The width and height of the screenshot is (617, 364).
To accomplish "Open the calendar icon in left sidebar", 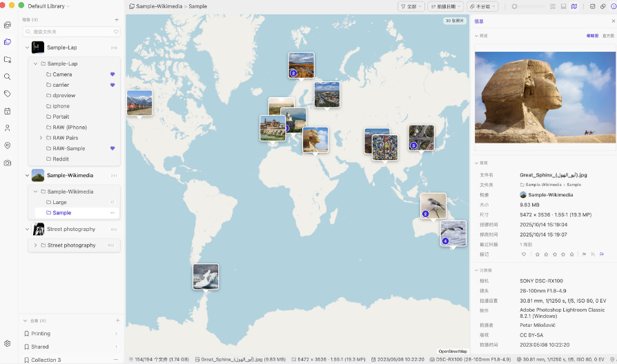I will (7, 111).
